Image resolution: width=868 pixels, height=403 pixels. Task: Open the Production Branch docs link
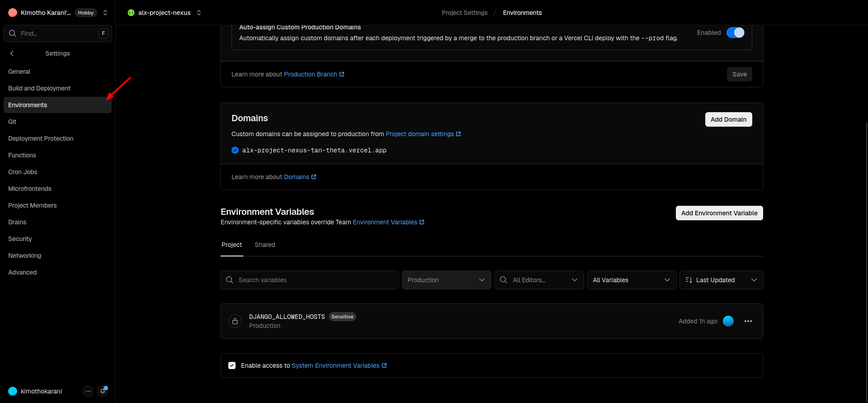[x=314, y=74]
